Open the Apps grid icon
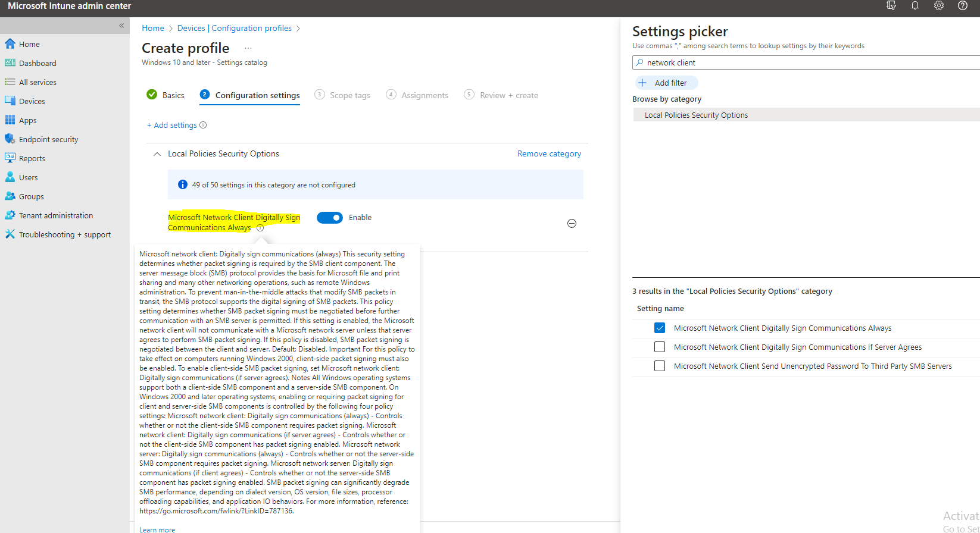This screenshot has height=533, width=980. click(x=10, y=120)
